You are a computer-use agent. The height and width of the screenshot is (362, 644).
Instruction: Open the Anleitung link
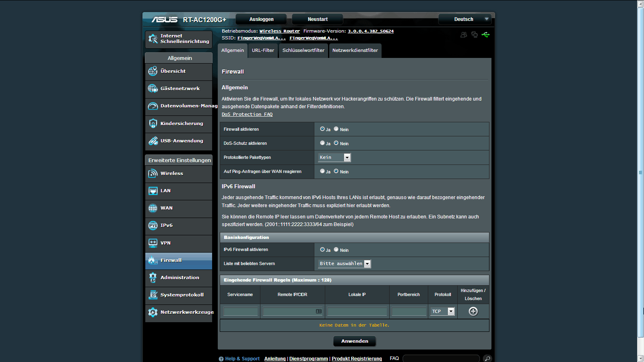[x=275, y=359]
